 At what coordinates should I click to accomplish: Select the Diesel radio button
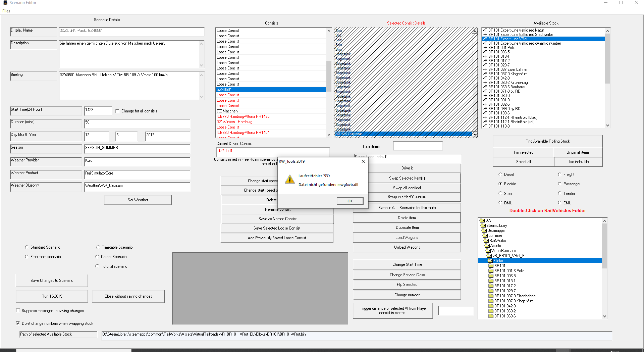point(500,174)
